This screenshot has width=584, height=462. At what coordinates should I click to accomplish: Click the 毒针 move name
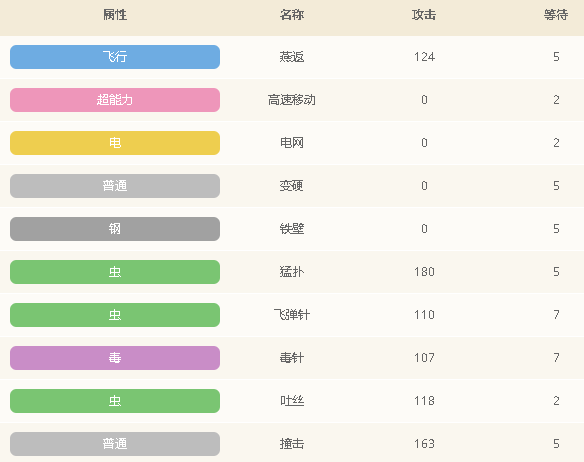click(x=292, y=358)
